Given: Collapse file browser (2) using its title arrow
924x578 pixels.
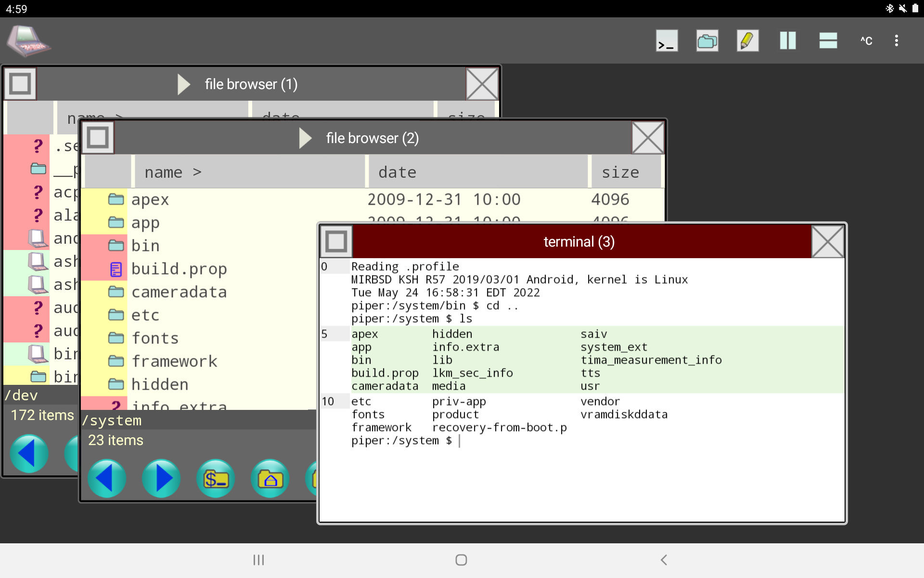Looking at the screenshot, I should pos(305,138).
